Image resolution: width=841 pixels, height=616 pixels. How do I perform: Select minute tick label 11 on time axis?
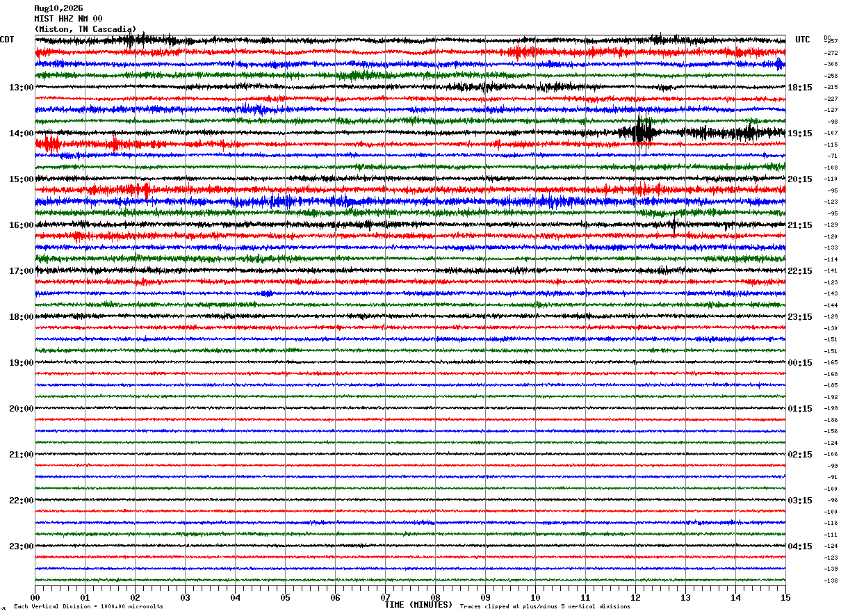(585, 597)
